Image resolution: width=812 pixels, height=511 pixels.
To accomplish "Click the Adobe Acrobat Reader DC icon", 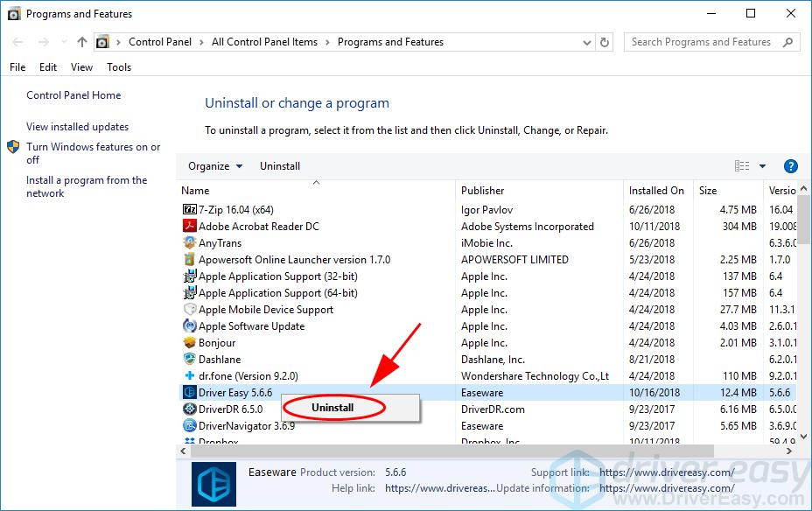I will pyautogui.click(x=192, y=226).
